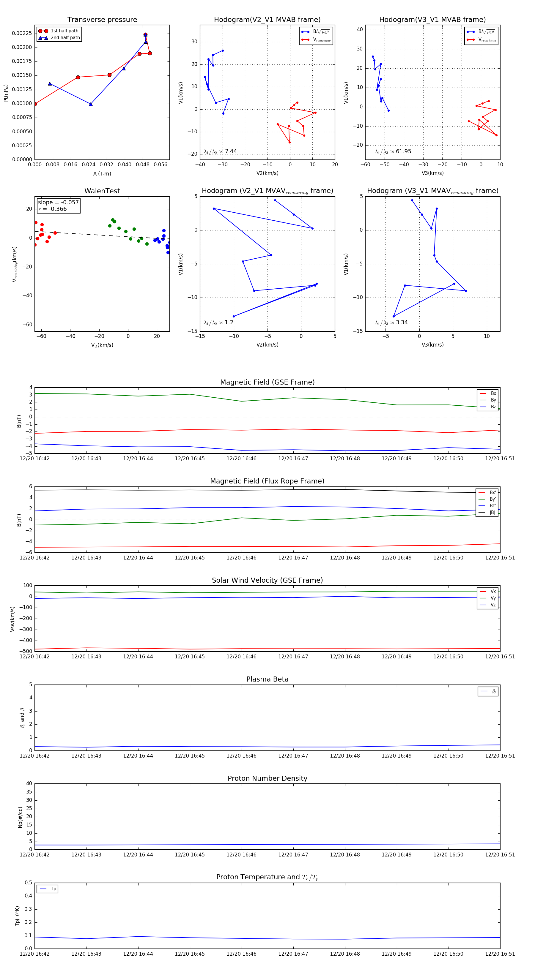Click 'Proton Temperature and Te/Tp' title
Viewport: 535px width, 980px height.
point(267,877)
